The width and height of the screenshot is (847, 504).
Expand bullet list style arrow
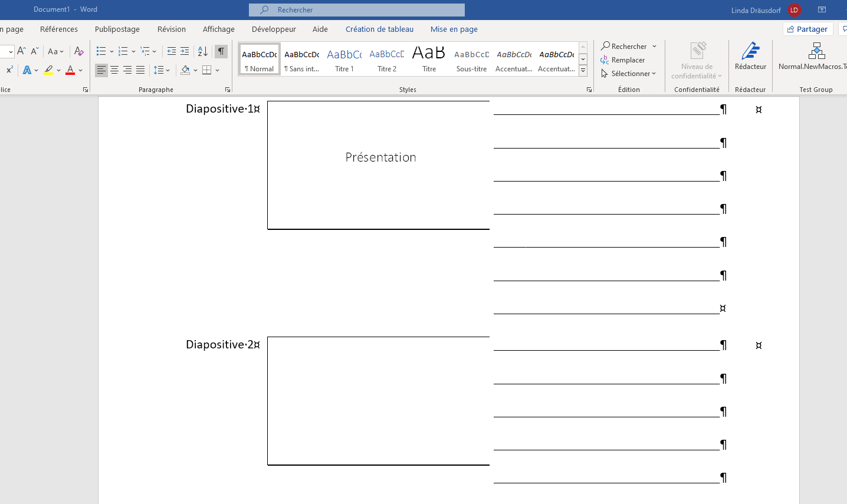tap(111, 51)
